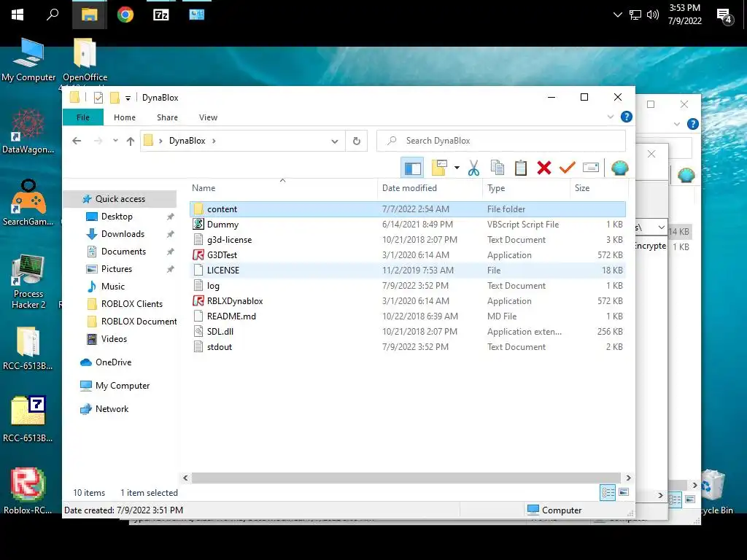Open Customize Quick Access Toolbar dropdown

click(x=128, y=98)
